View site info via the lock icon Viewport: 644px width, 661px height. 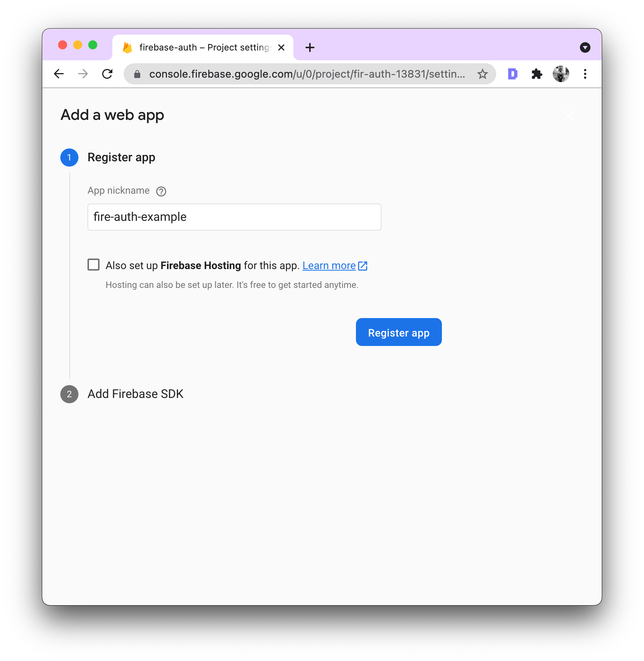(137, 74)
